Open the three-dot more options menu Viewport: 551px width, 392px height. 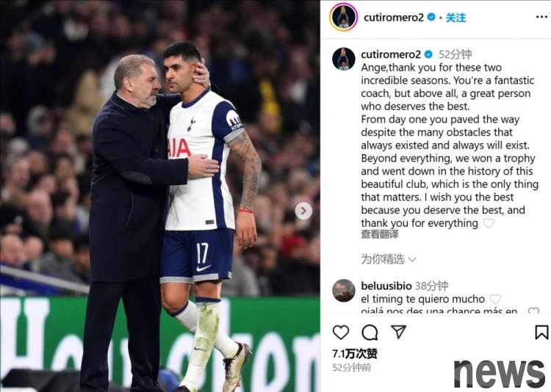[541, 17]
